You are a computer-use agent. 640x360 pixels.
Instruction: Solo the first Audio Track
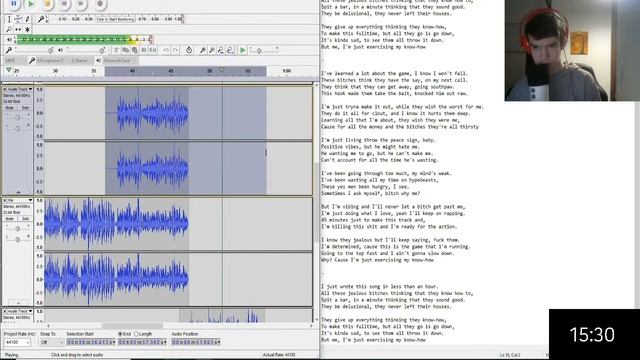(x=25, y=108)
